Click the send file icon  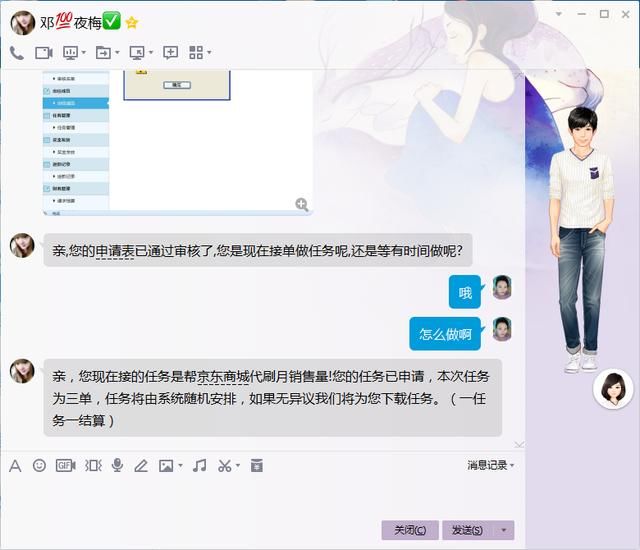pyautogui.click(x=103, y=53)
